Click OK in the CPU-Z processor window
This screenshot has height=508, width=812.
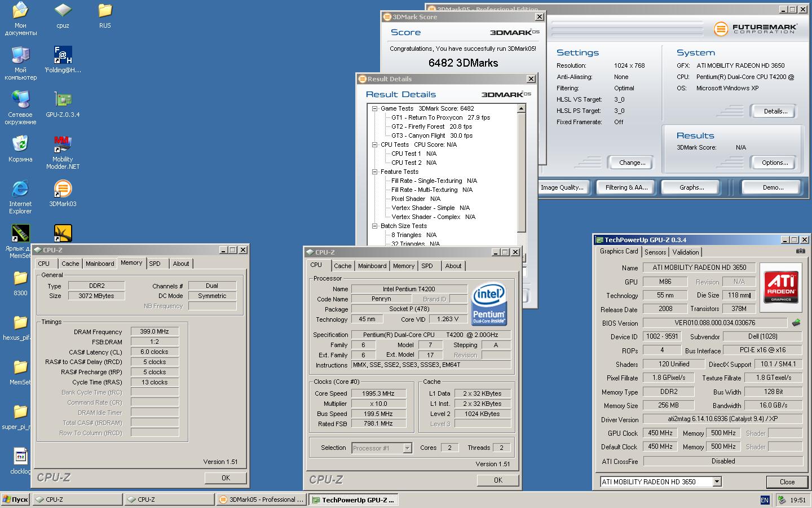click(x=498, y=480)
